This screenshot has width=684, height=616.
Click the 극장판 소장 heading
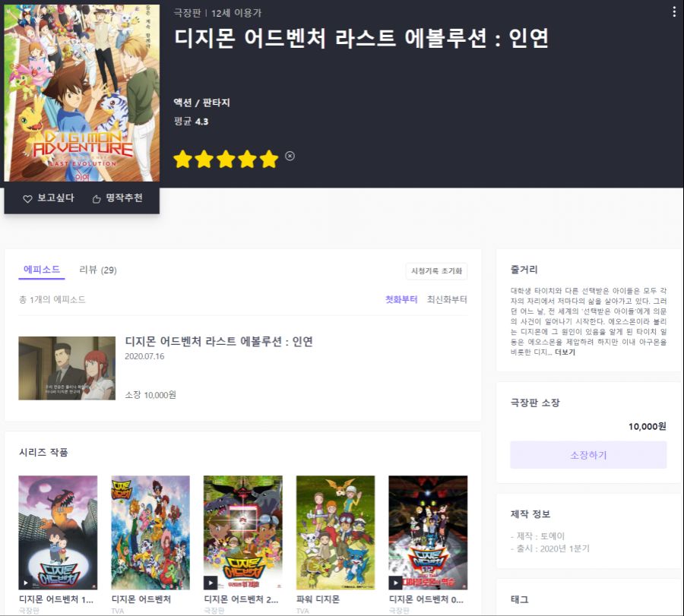(x=535, y=403)
